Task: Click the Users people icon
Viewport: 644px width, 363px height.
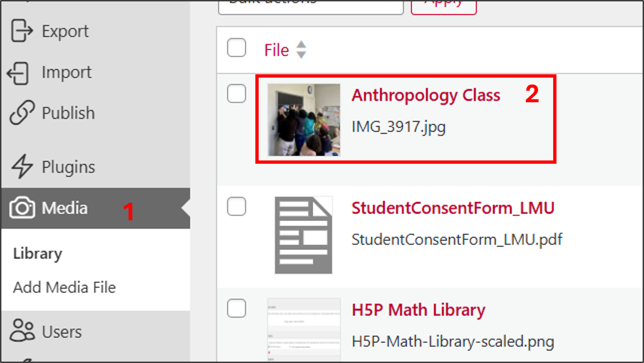Action: click(x=22, y=330)
